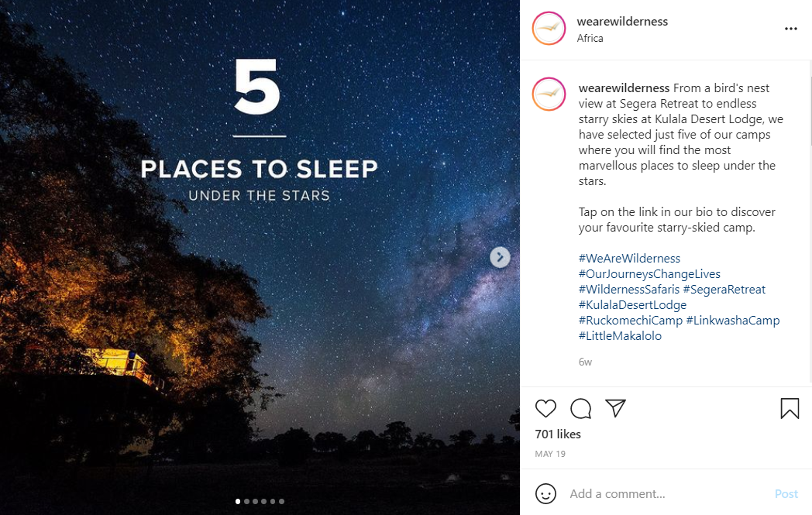
Task: Open the smiley emoji picker in comment box
Action: pos(545,493)
